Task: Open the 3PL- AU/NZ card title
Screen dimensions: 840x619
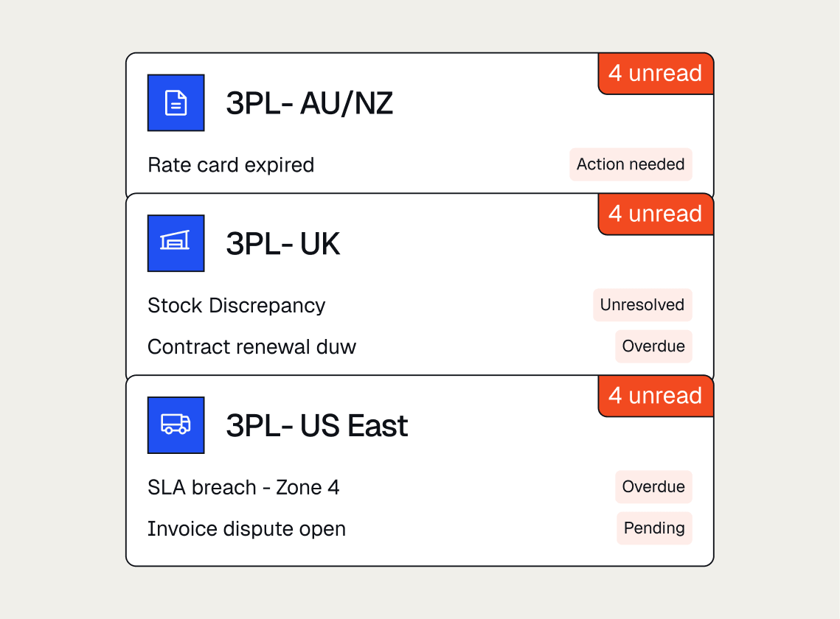Action: pyautogui.click(x=309, y=103)
